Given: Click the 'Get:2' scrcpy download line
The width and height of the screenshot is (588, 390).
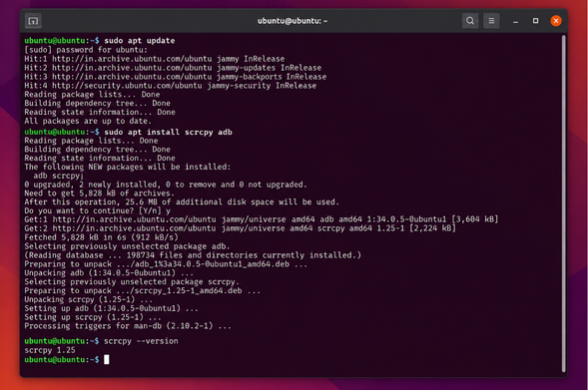Looking at the screenshot, I should tap(240, 228).
